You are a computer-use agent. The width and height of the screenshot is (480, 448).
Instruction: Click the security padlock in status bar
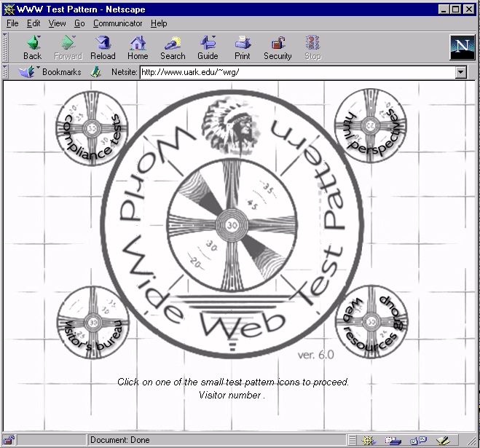(x=9, y=440)
